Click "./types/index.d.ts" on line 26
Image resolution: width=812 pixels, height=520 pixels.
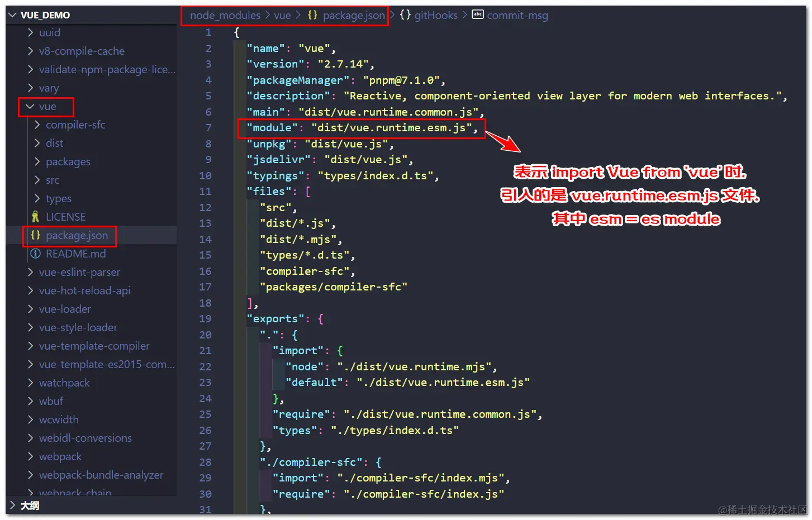[x=395, y=430]
